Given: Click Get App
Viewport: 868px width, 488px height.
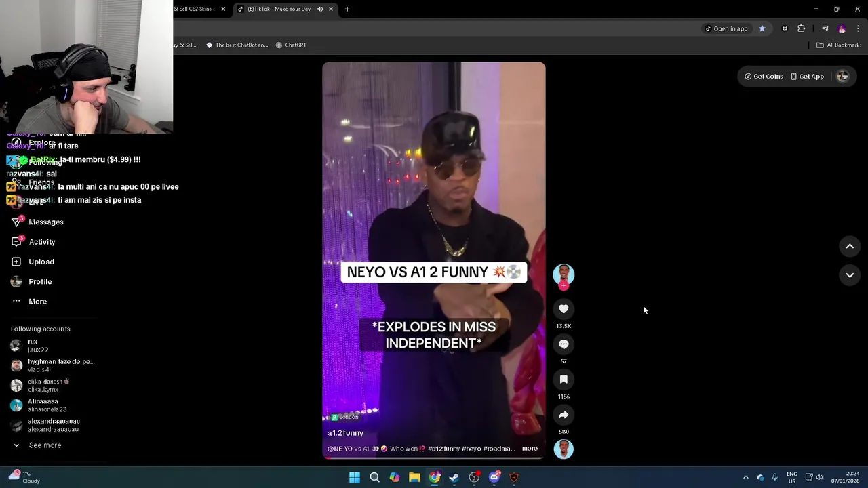Looking at the screenshot, I should [x=807, y=77].
